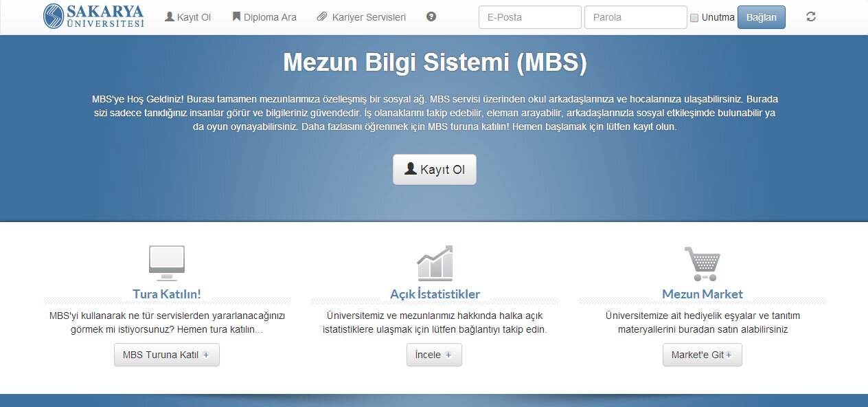Focus the Parola password field
Screen dimensions: 868x407
(636, 17)
